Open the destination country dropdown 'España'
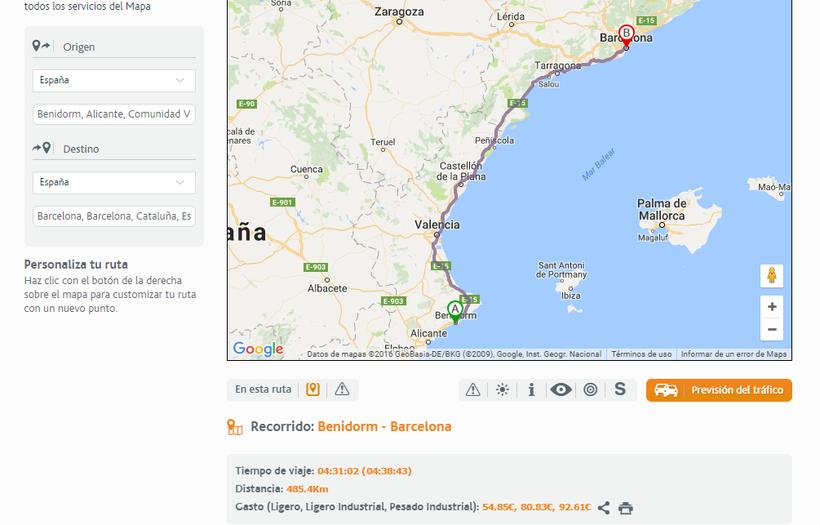The height and width of the screenshot is (525, 820). tap(114, 183)
